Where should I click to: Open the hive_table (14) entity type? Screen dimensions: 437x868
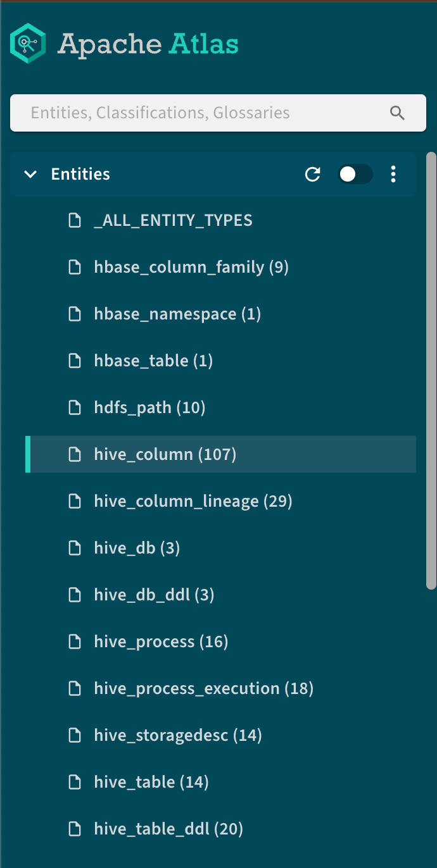tap(151, 782)
